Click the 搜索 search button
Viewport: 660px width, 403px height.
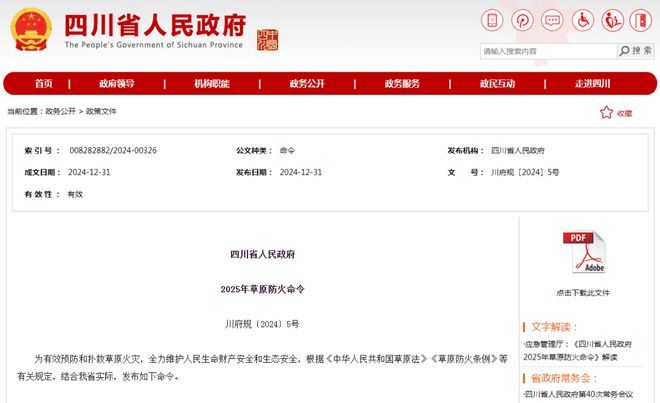point(636,51)
